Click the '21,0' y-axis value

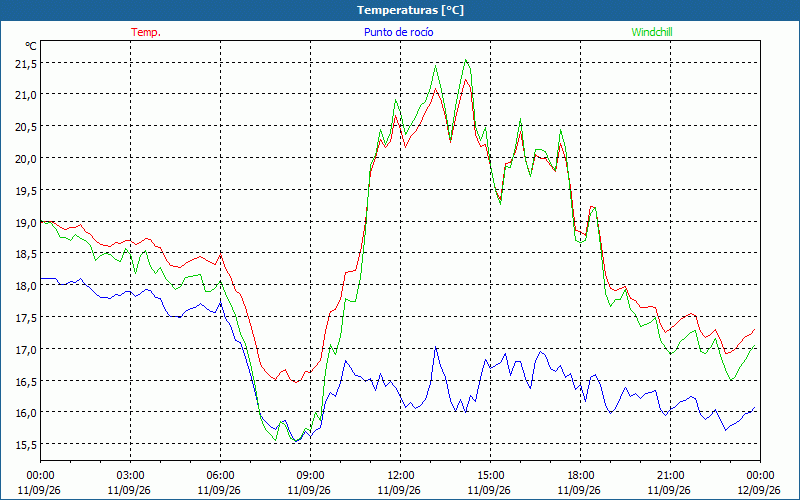[26, 95]
